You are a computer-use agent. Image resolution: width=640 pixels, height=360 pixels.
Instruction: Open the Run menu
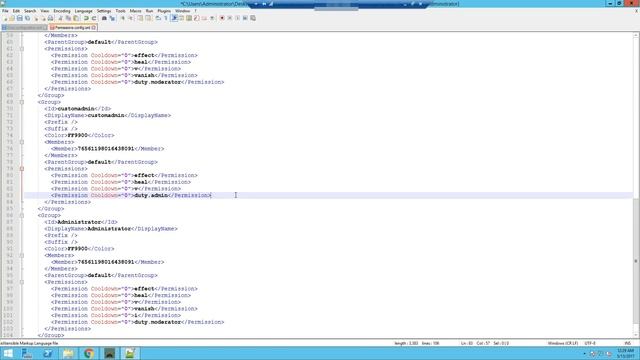pos(149,11)
